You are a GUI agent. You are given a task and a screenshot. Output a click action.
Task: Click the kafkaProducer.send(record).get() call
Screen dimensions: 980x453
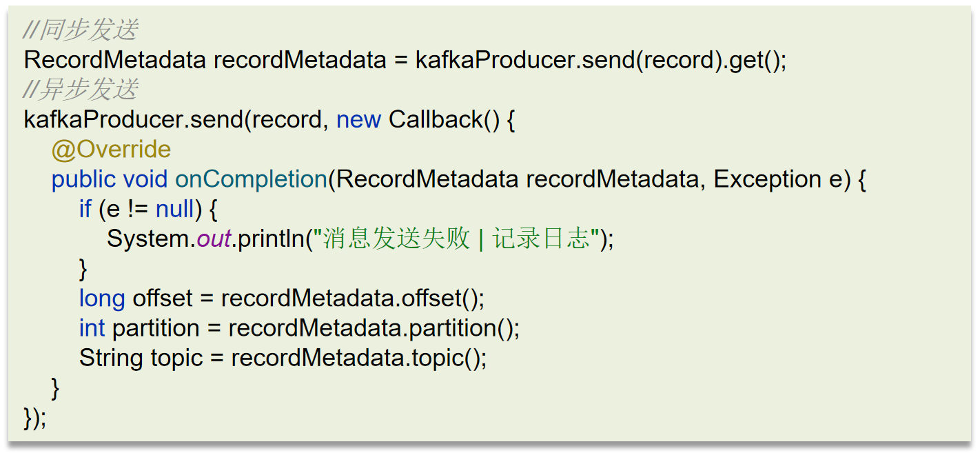pyautogui.click(x=601, y=61)
